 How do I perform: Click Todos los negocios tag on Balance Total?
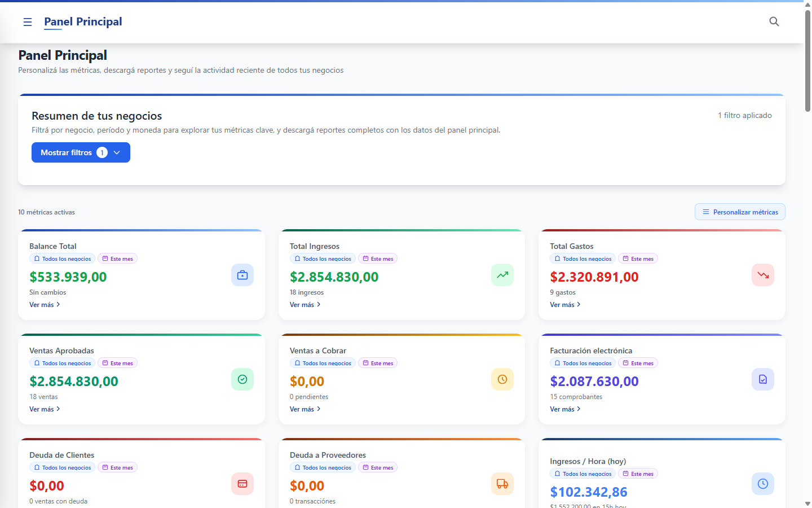coord(63,259)
